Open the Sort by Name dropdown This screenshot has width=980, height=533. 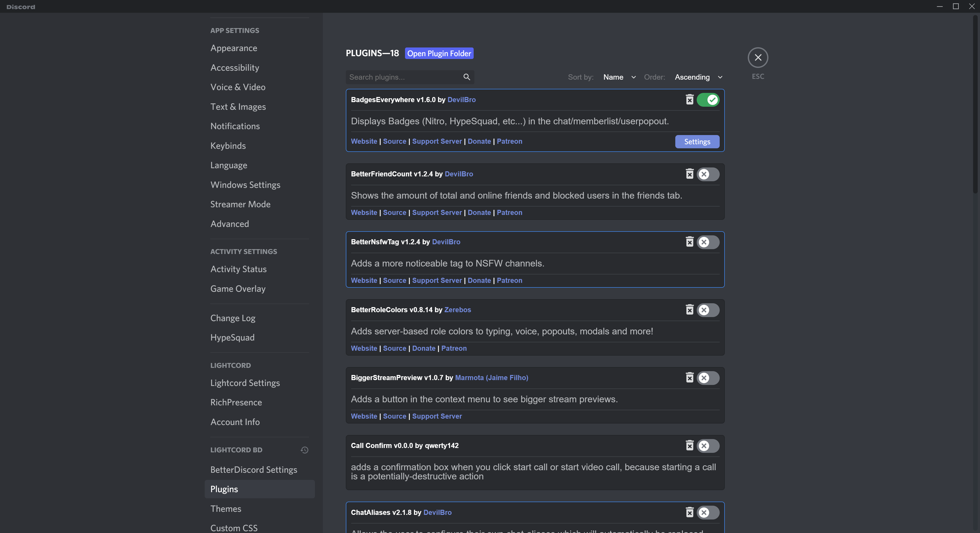pos(619,77)
